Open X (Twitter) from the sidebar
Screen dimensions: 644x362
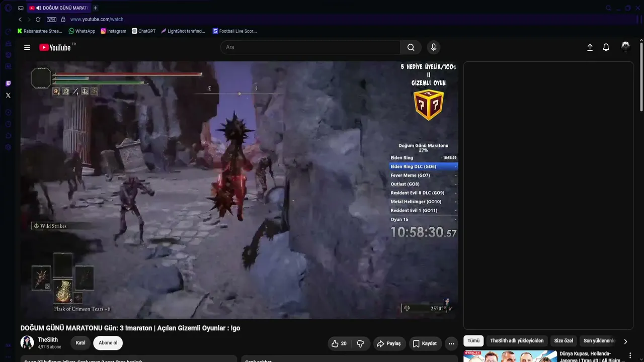(x=8, y=95)
